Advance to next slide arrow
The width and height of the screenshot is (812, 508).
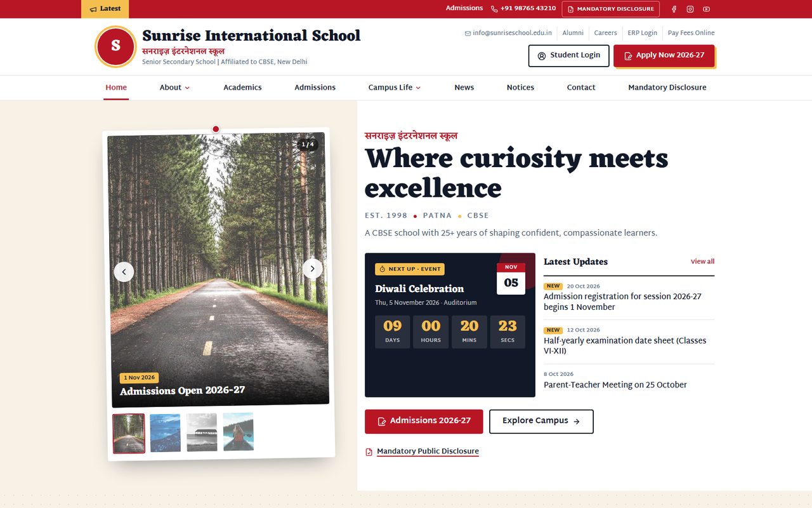point(312,269)
